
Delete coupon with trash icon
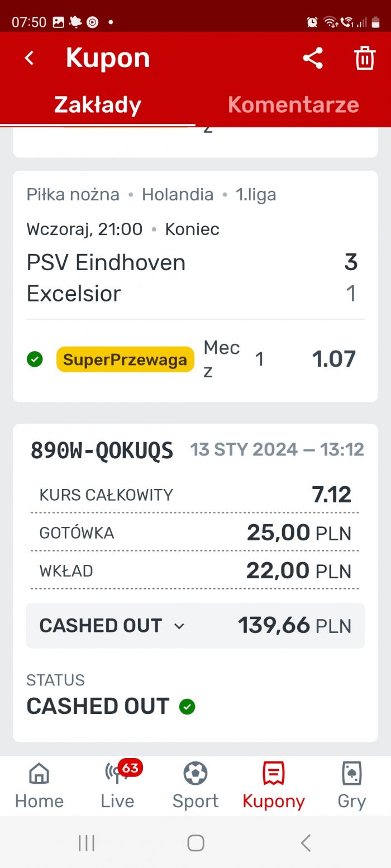[365, 58]
